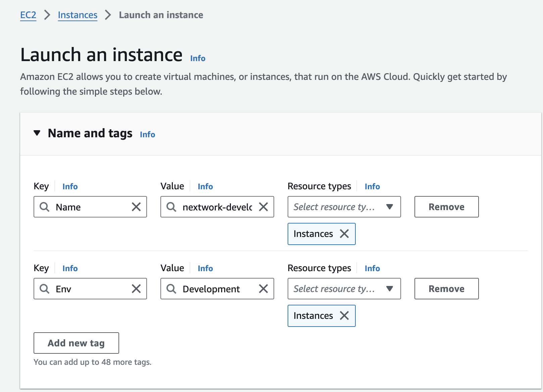Clear the nextwork-devel value field X icon

(263, 207)
